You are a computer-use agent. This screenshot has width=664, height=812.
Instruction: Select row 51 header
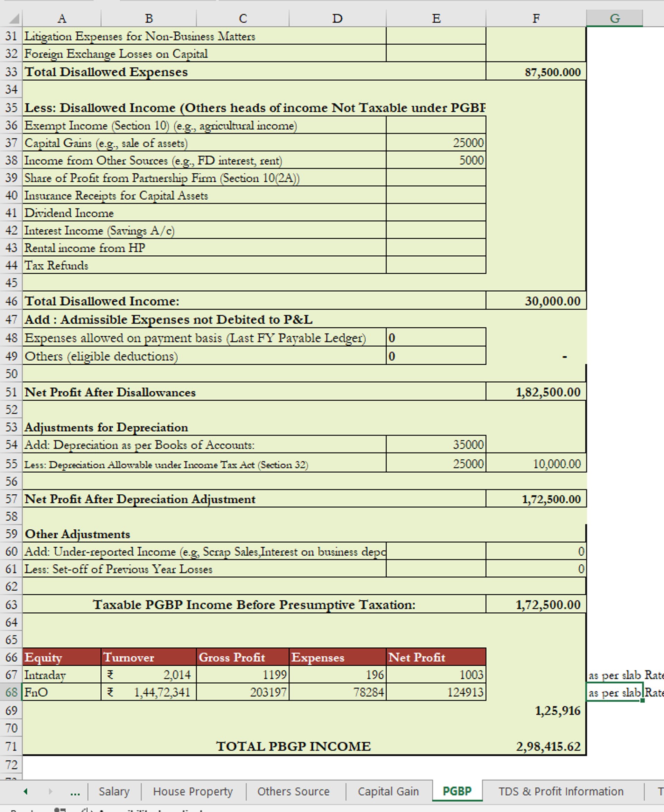coord(11,392)
